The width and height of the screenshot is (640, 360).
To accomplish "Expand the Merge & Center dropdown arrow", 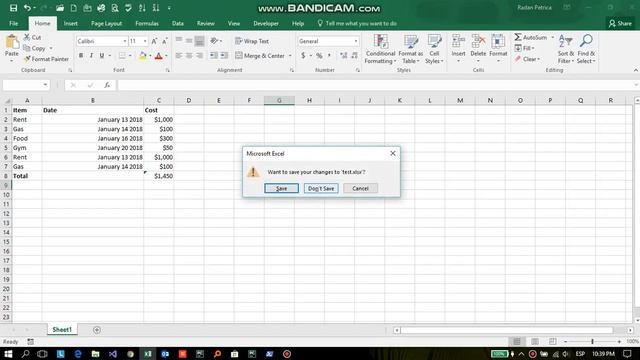I will coord(290,56).
